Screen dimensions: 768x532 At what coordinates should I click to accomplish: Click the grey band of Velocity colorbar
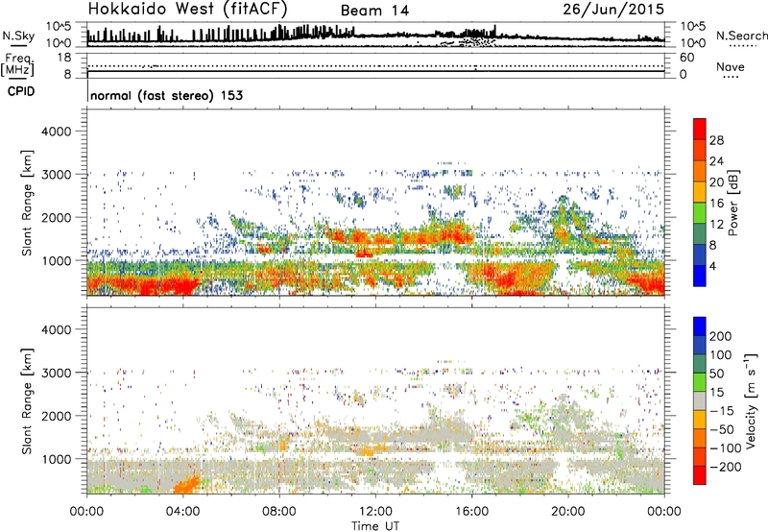point(700,400)
